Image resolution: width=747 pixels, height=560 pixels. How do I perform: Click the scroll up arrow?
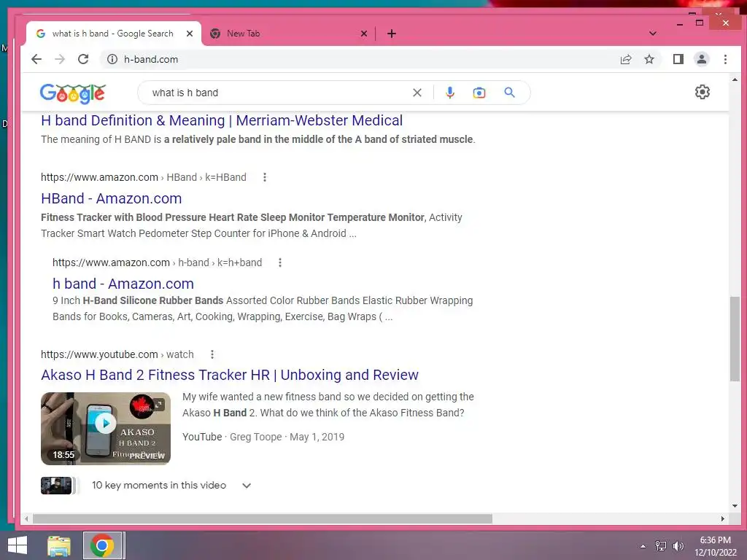tap(735, 79)
